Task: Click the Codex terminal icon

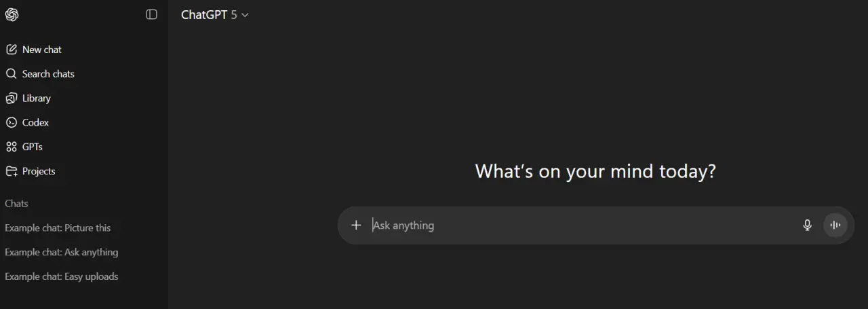Action: pyautogui.click(x=11, y=123)
